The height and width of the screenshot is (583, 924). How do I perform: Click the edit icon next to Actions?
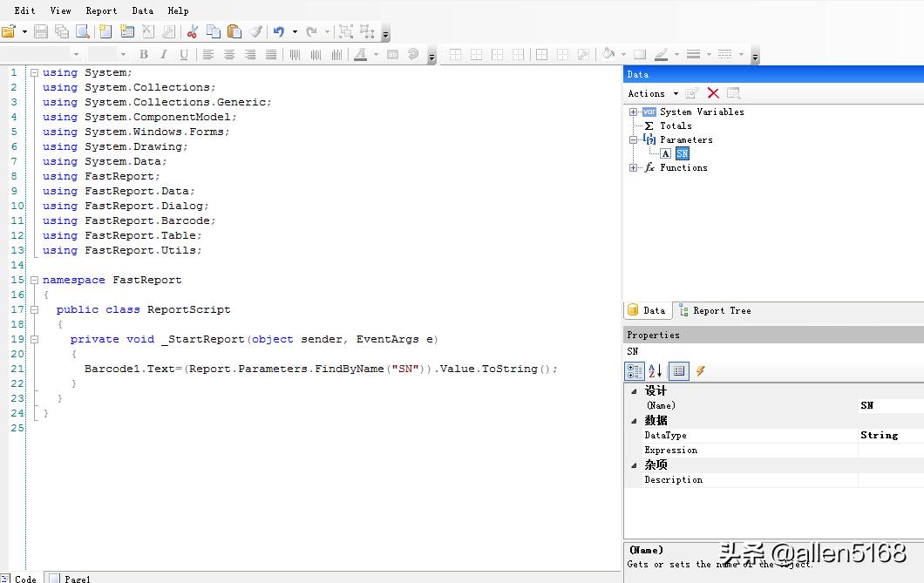tap(692, 93)
